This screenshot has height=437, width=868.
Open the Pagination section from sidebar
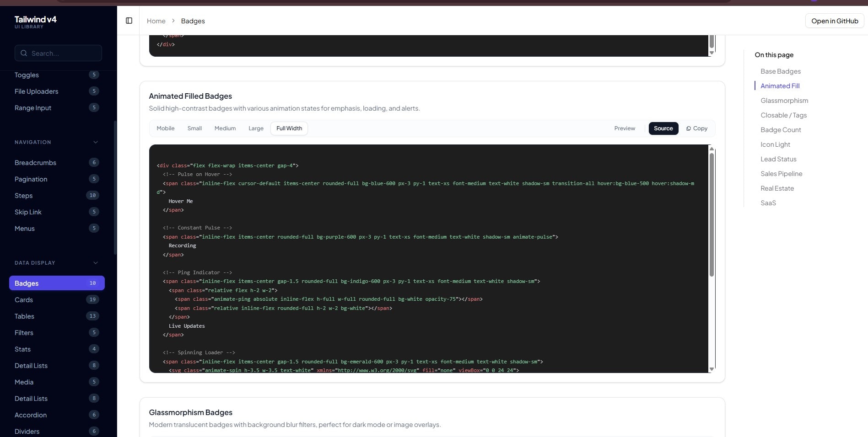coord(31,179)
